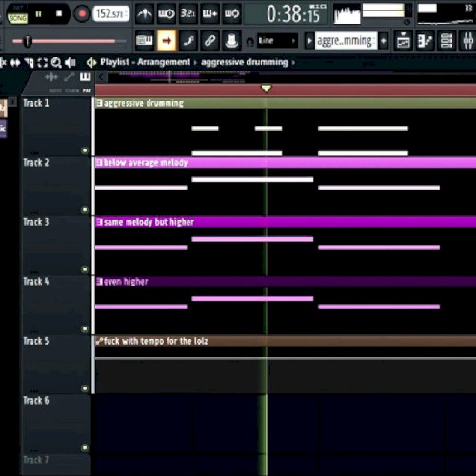This screenshot has height=476, width=476.
Task: Open the Mixer view icon
Action: click(x=467, y=41)
